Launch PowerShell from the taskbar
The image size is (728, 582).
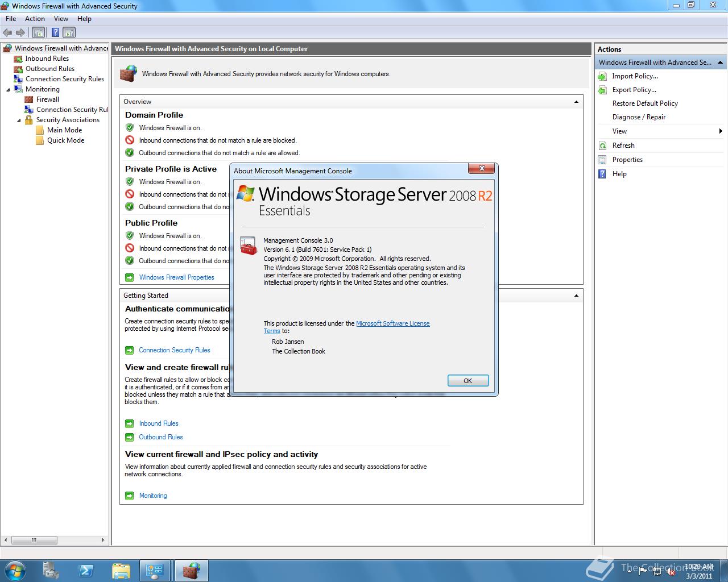[86, 571]
